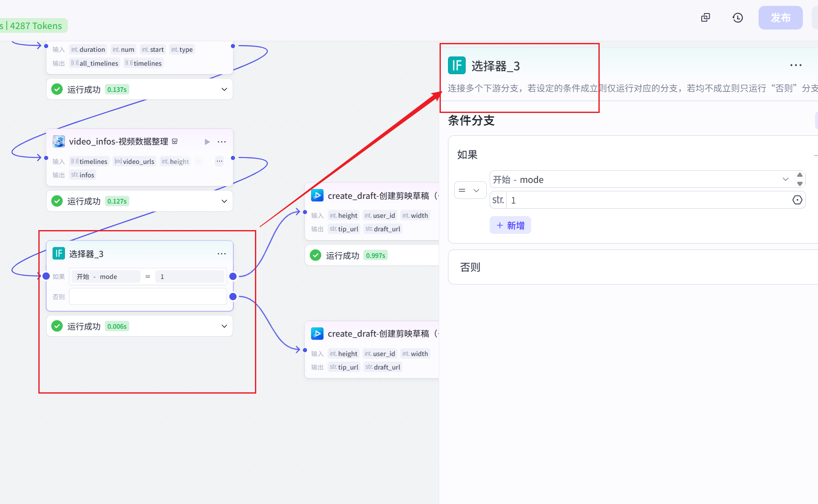Click the 否则 value input on the node
This screenshot has height=504, width=818.
click(x=148, y=296)
